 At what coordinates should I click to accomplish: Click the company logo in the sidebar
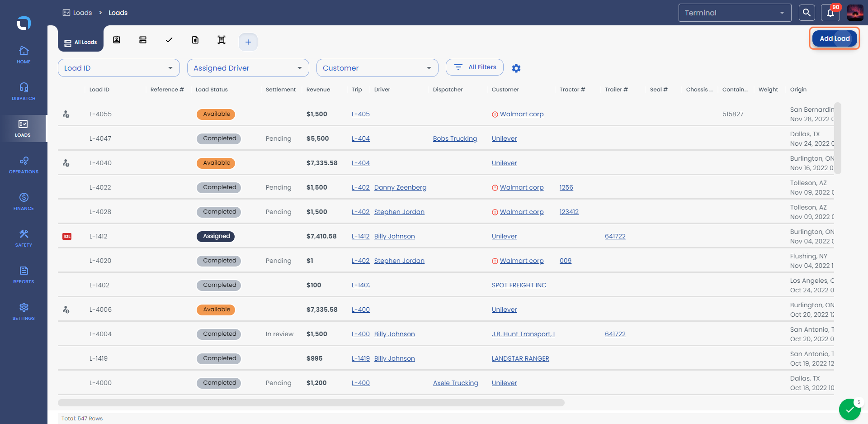point(24,23)
